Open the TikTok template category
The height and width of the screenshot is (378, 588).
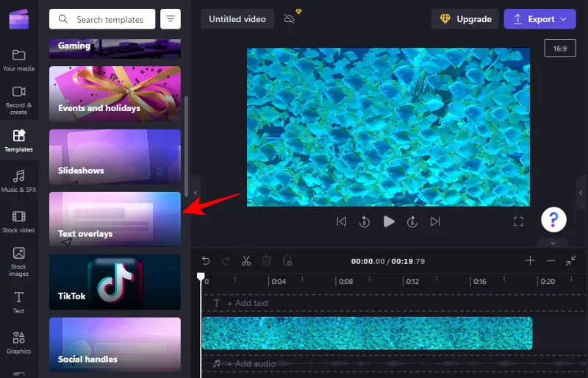pos(115,282)
